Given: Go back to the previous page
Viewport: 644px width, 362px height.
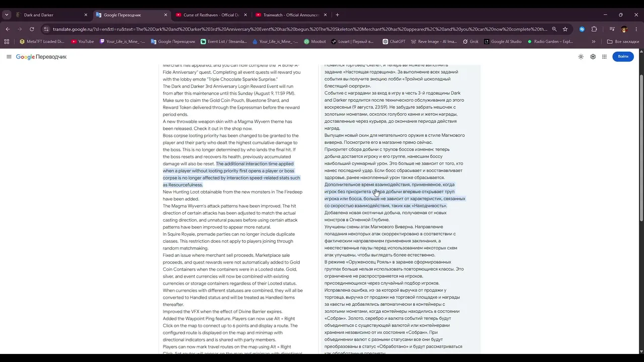Looking at the screenshot, I should pos(8,29).
